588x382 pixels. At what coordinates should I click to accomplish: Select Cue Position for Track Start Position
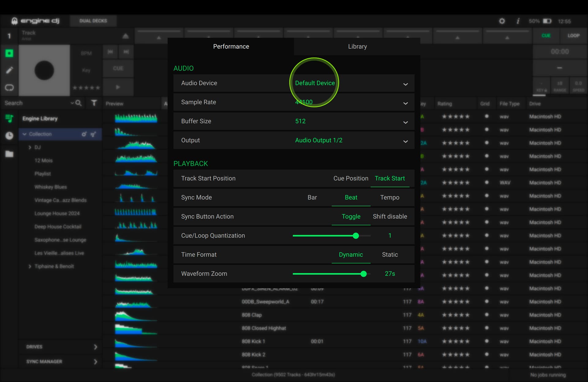point(351,178)
